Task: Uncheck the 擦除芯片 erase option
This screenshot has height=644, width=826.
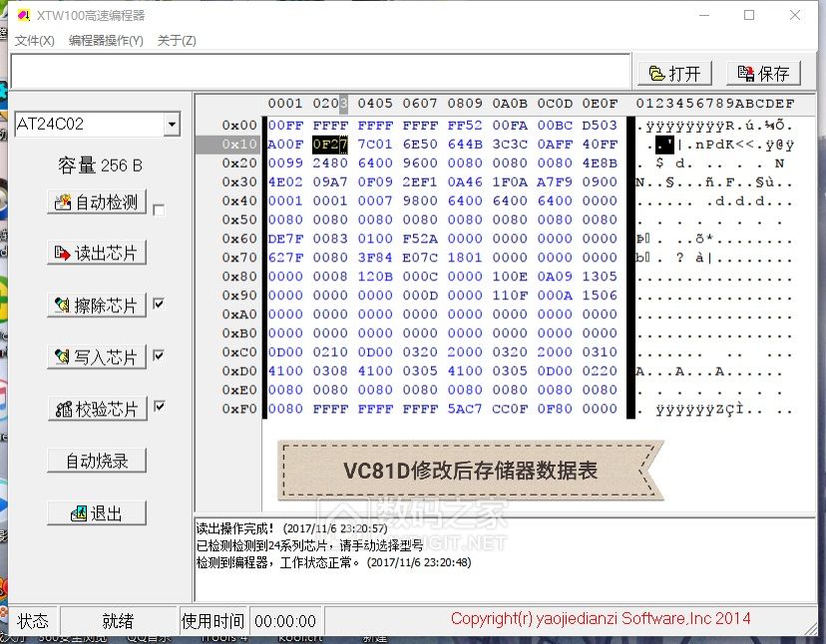Action: tap(159, 304)
